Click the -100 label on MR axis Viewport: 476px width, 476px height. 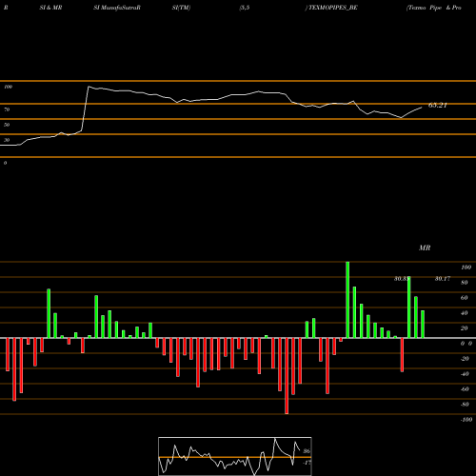(466, 420)
